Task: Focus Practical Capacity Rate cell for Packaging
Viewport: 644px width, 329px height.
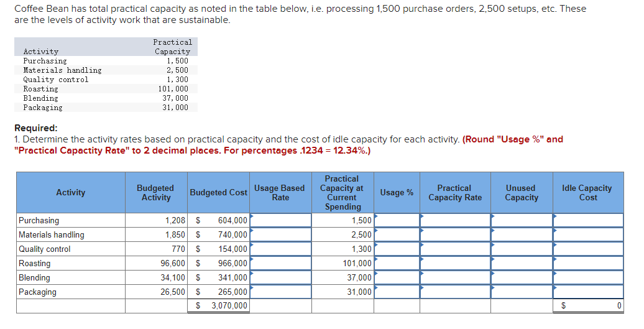Action: coord(455,292)
